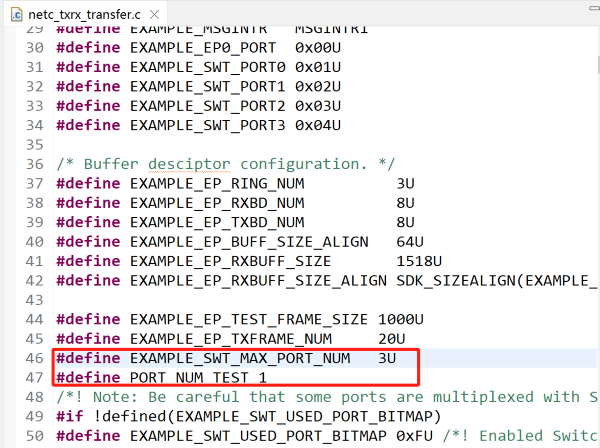Click the 20U value of EXAMPLE_EP_TXFRAME_NUM
The height and width of the screenshot is (448, 600).
392,338
